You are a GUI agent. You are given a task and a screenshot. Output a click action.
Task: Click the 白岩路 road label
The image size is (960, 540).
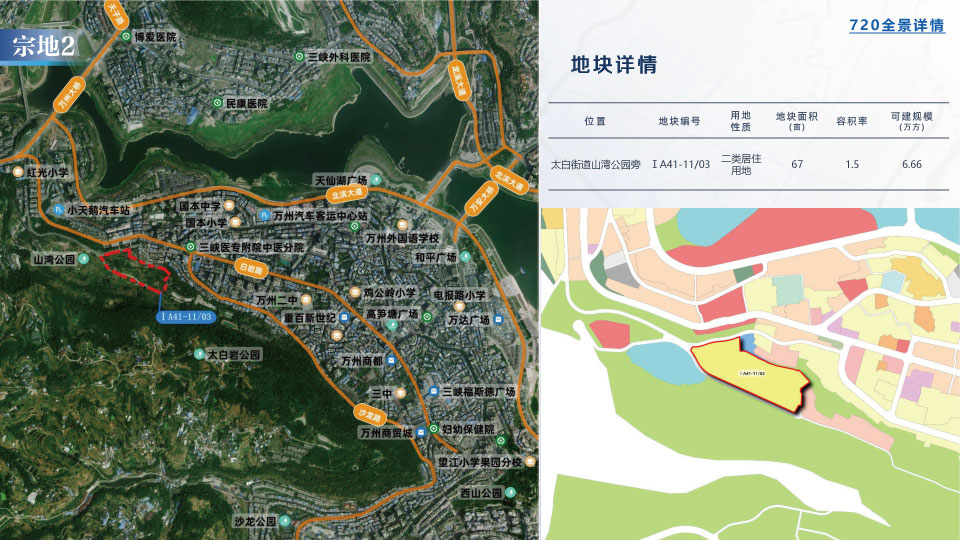[251, 268]
